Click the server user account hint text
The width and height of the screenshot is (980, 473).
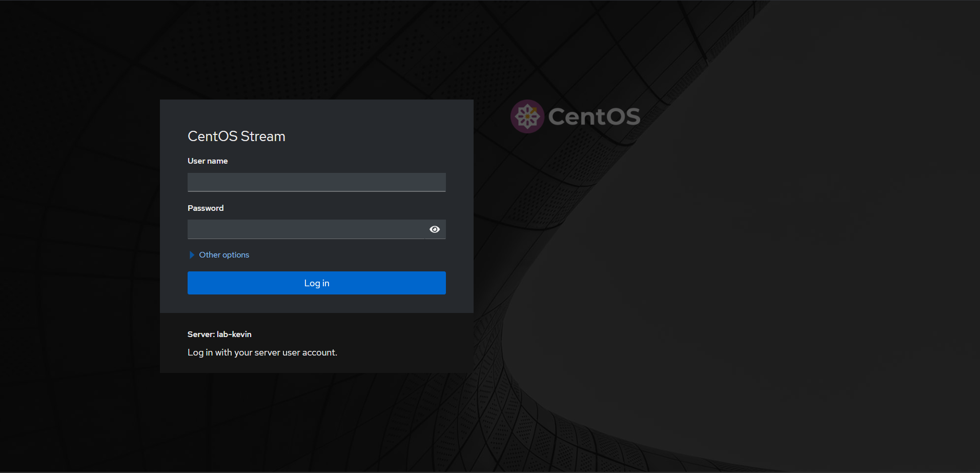click(x=262, y=352)
